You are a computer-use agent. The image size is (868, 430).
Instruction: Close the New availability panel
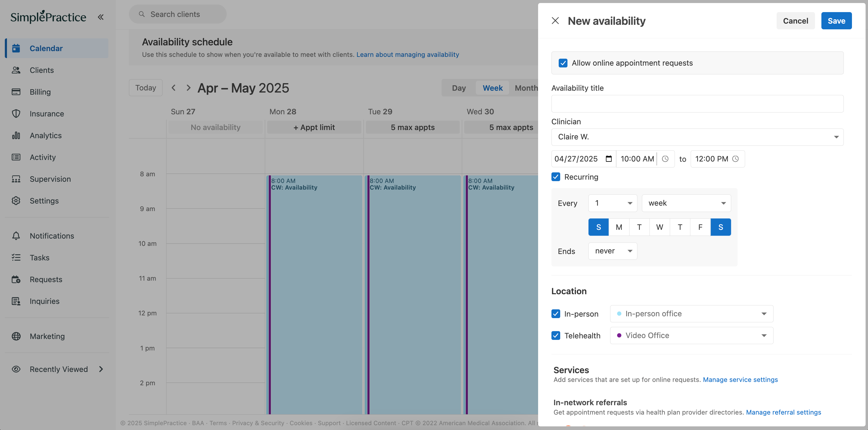tap(555, 21)
